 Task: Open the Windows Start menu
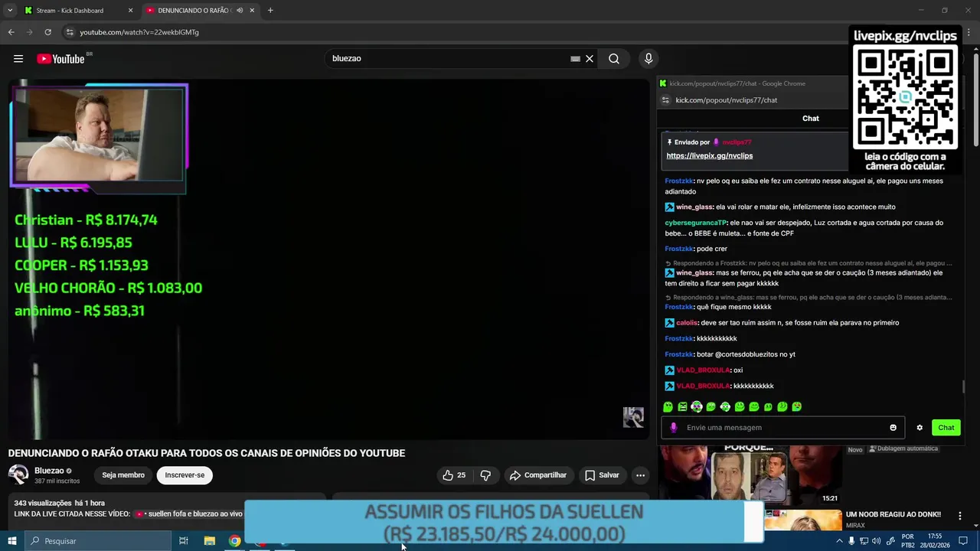point(12,541)
